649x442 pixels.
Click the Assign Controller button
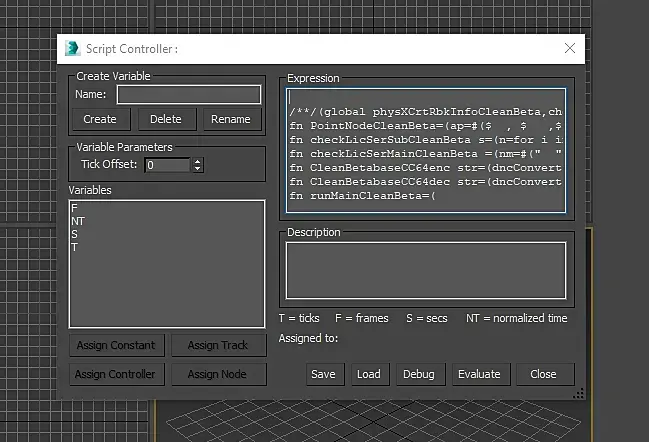click(x=116, y=374)
